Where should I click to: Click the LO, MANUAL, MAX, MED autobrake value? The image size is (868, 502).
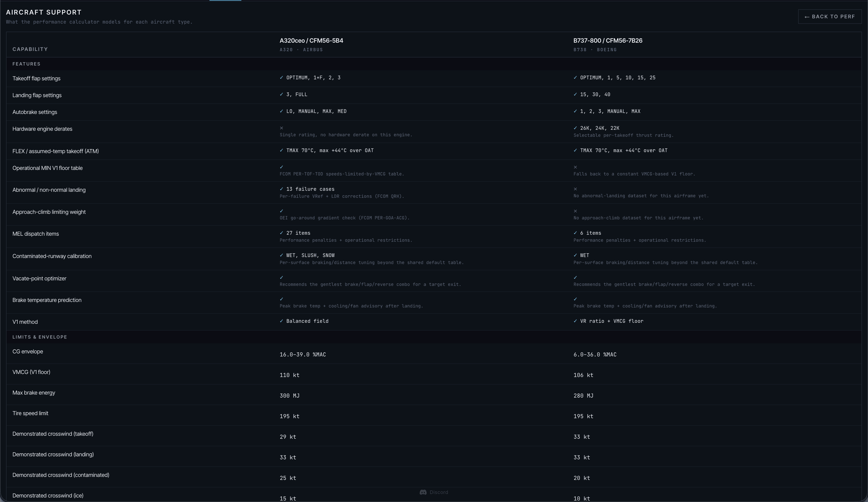click(316, 111)
